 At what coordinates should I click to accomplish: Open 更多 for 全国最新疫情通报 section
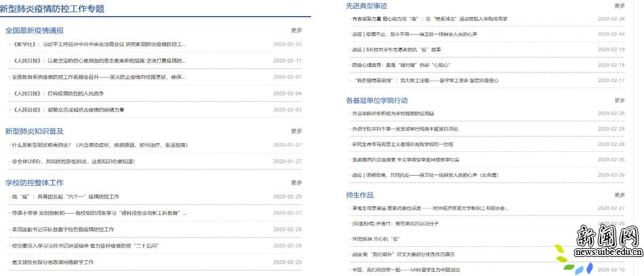tap(296, 31)
